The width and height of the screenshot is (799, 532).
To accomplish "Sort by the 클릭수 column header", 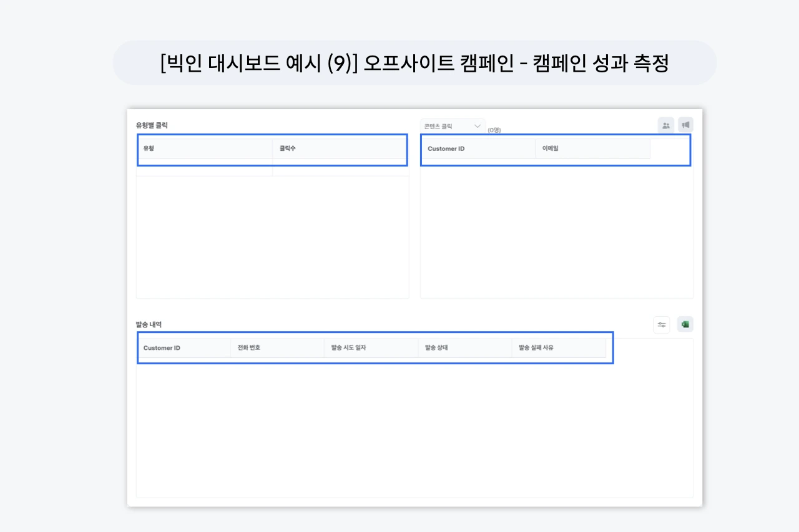I will [x=287, y=148].
